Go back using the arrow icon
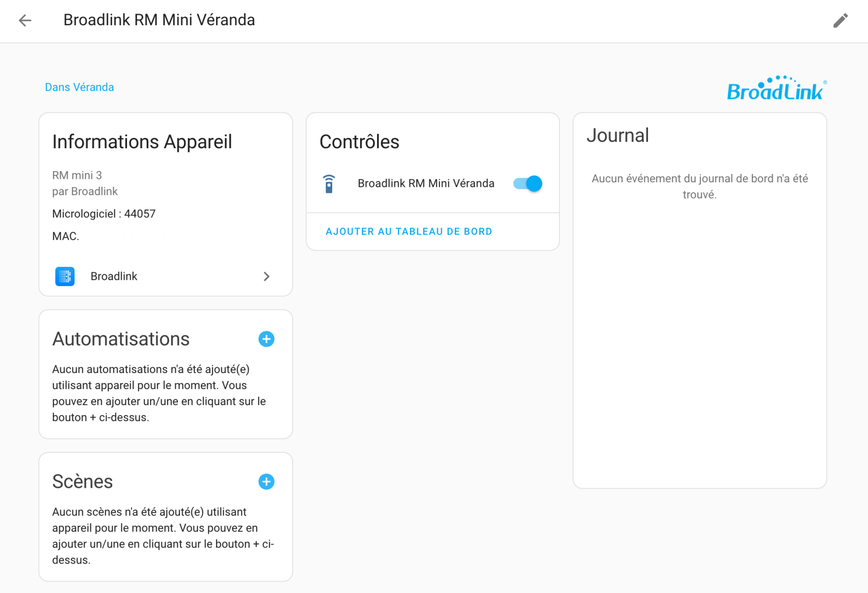Viewport: 868px width, 593px height. (25, 20)
